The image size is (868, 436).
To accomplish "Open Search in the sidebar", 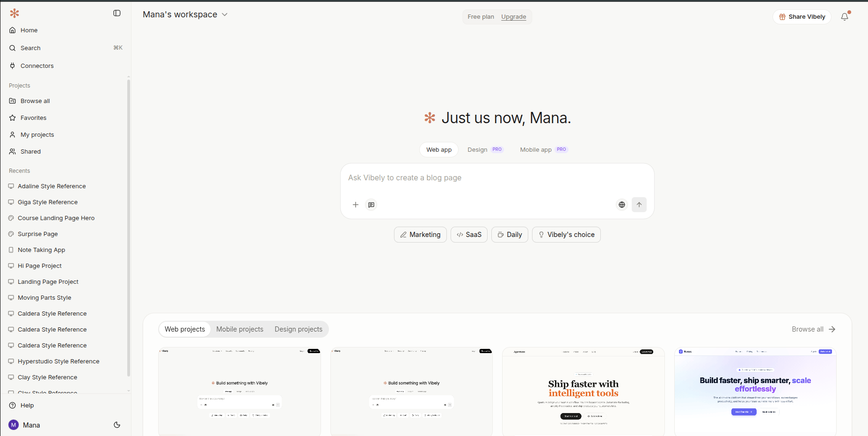I will click(66, 48).
